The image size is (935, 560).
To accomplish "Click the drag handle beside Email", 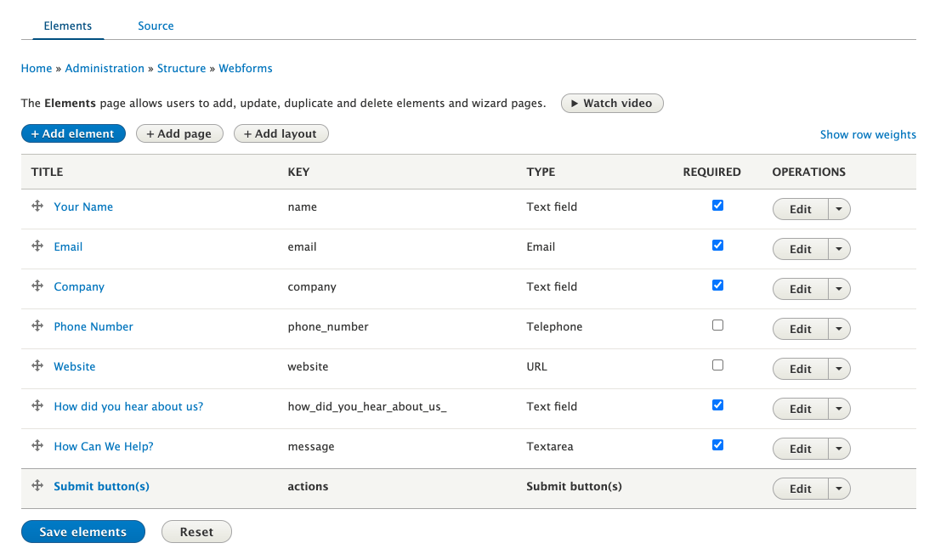I will click(37, 246).
